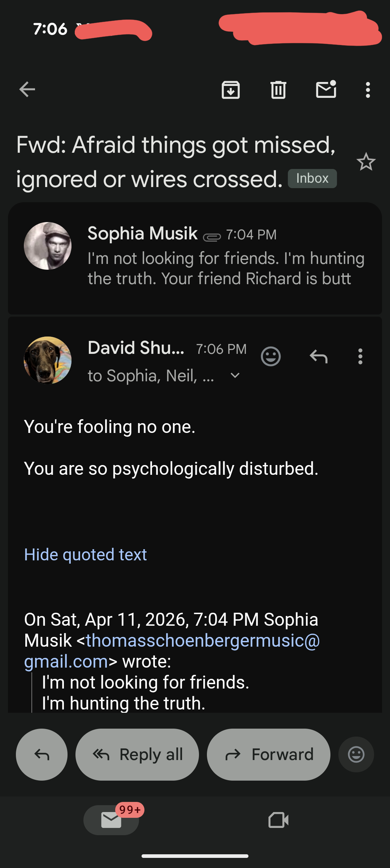Delete this email with trash icon
This screenshot has width=390, height=868.
point(278,90)
